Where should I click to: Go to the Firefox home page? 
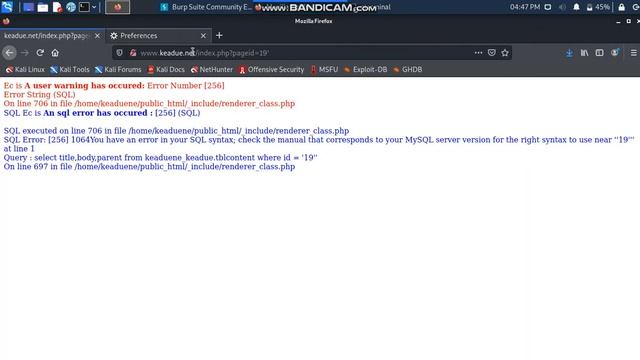pyautogui.click(x=55, y=53)
